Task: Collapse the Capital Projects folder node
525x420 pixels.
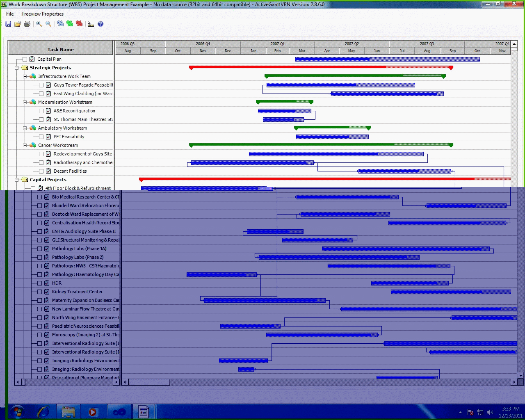Action: (x=17, y=180)
